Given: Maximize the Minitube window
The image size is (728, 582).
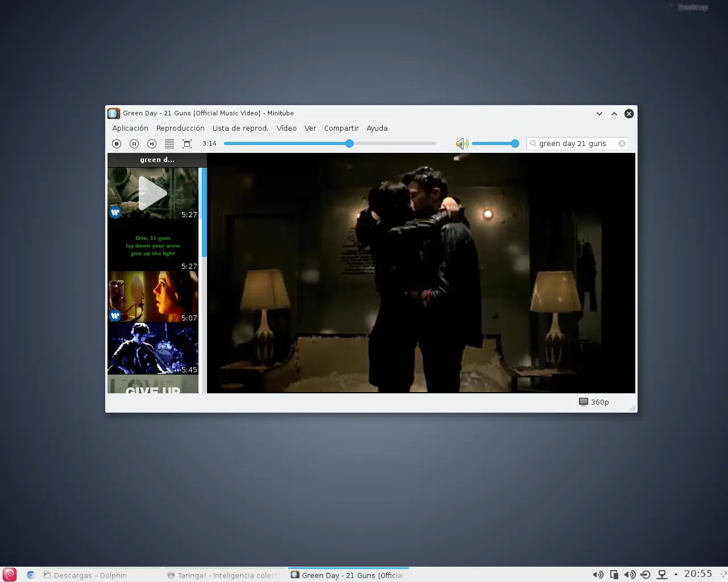Looking at the screenshot, I should (614, 114).
